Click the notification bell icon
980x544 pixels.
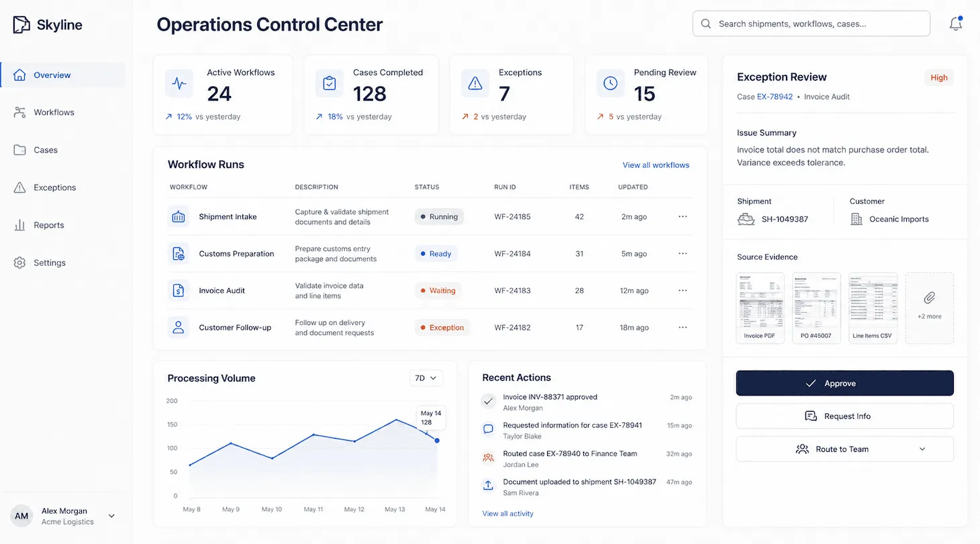click(956, 24)
